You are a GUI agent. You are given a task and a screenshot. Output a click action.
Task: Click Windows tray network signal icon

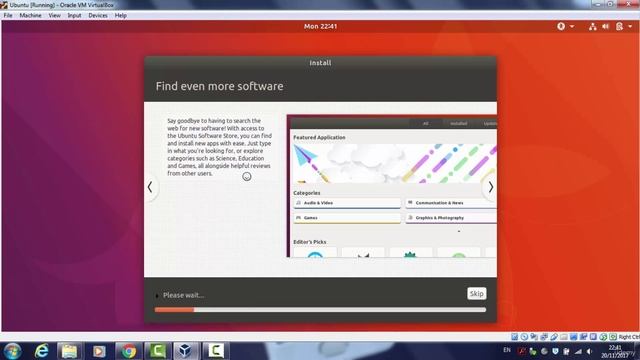pyautogui.click(x=578, y=351)
